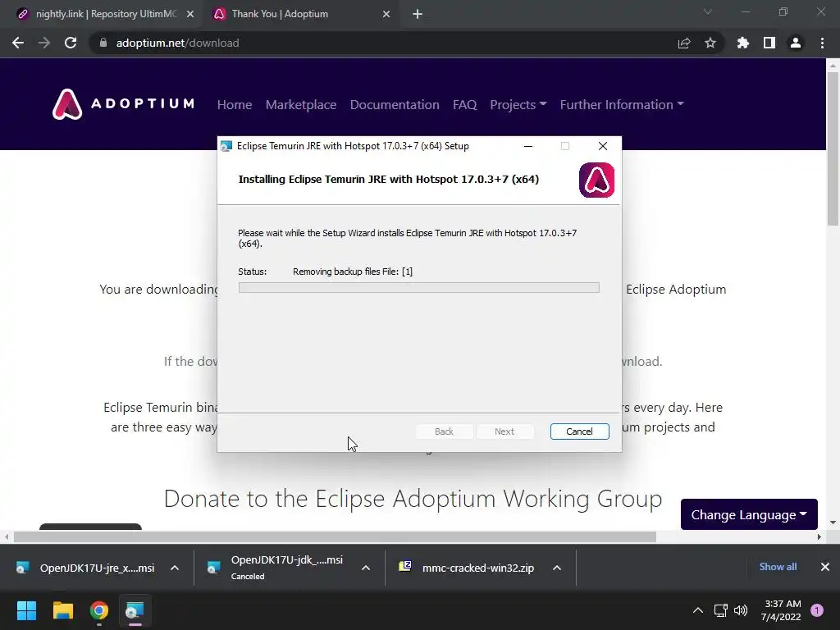
Task: Click the forward navigation arrow
Action: pos(44,43)
